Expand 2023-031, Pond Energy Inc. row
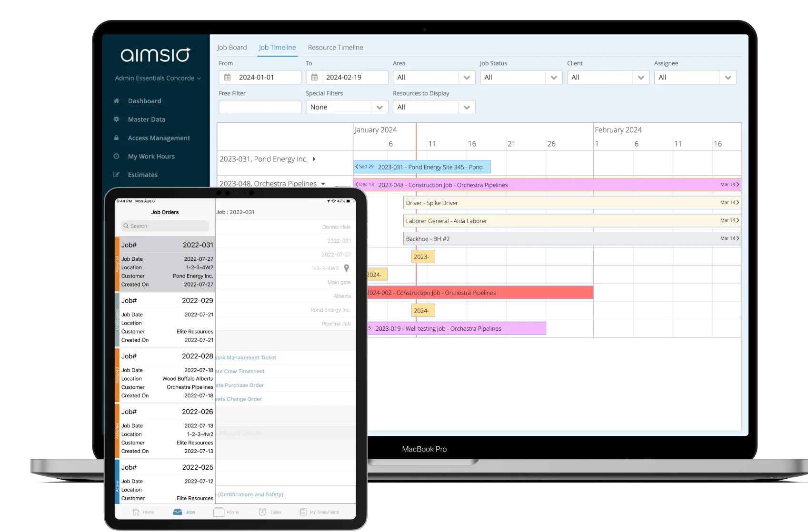This screenshot has height=532, width=808. tap(314, 159)
